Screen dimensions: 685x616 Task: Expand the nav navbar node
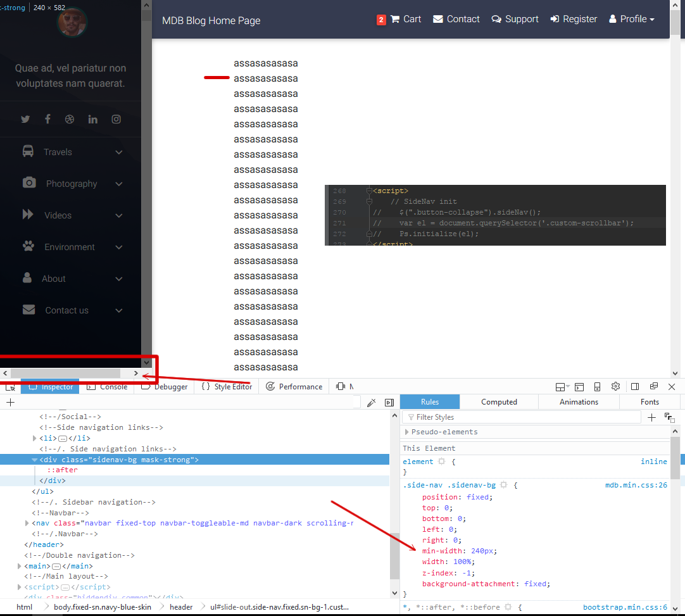(x=27, y=523)
